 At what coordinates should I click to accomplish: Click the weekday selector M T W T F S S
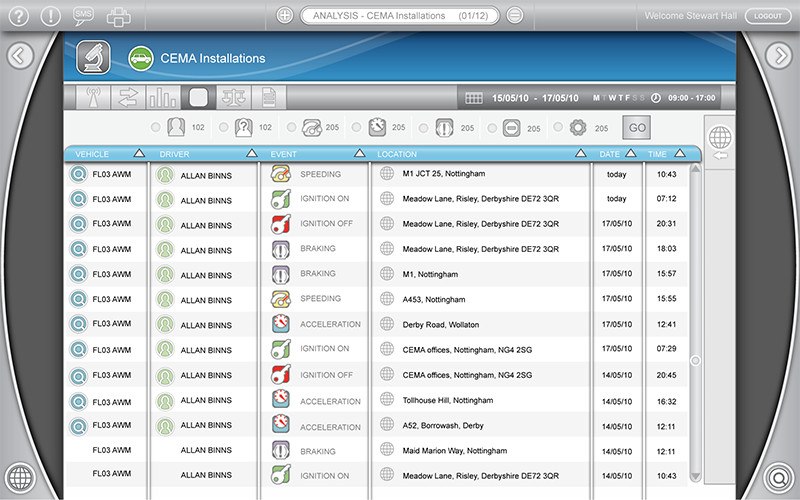pos(619,98)
